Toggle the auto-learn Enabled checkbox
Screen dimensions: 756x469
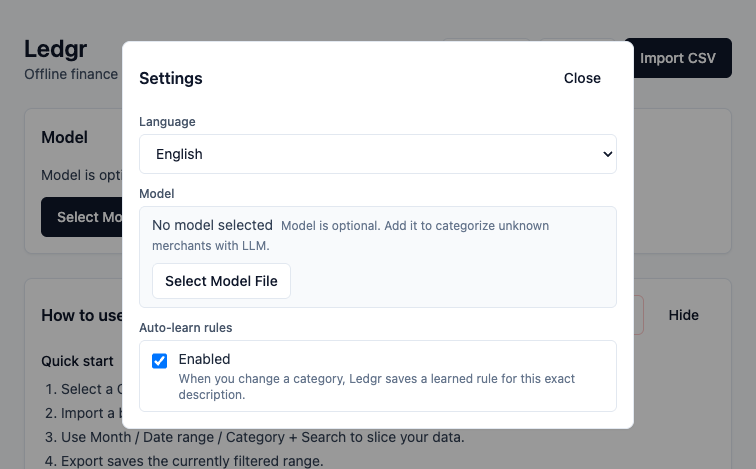point(159,361)
